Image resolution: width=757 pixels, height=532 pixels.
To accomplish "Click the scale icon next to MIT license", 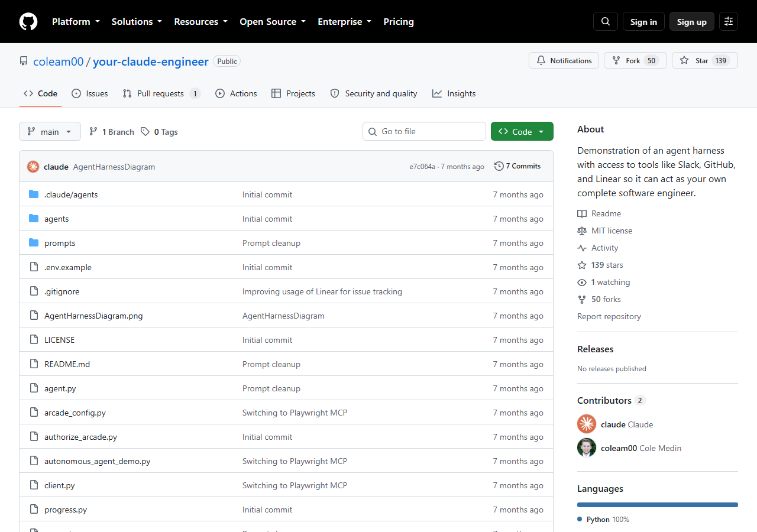I will [x=582, y=231].
